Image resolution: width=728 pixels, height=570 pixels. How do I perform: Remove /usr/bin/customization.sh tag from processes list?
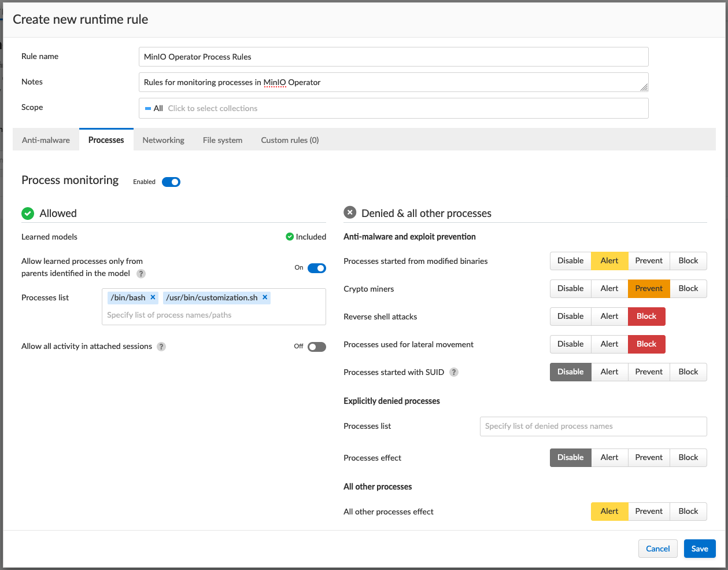[265, 297]
